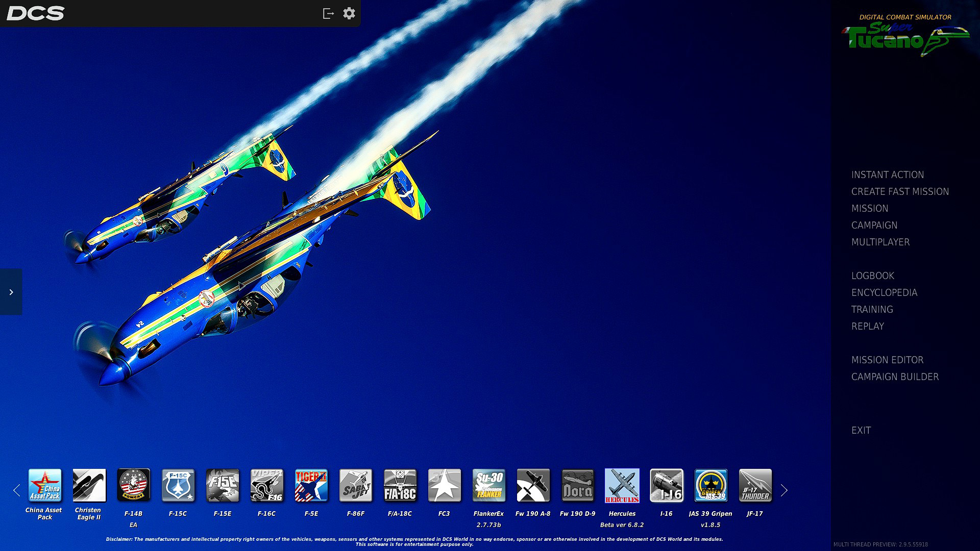The width and height of the screenshot is (980, 551).
Task: Pick the JAS 39 Gripen module icon
Action: [x=710, y=485]
